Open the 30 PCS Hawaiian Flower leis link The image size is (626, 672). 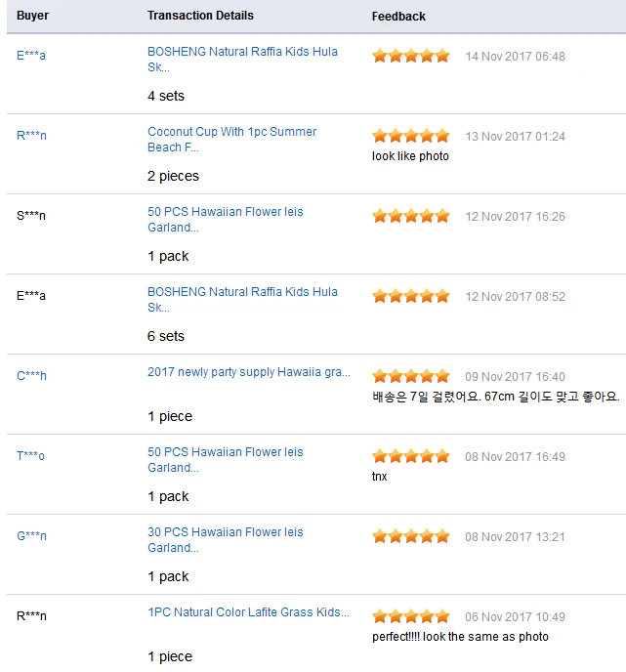click(x=225, y=539)
